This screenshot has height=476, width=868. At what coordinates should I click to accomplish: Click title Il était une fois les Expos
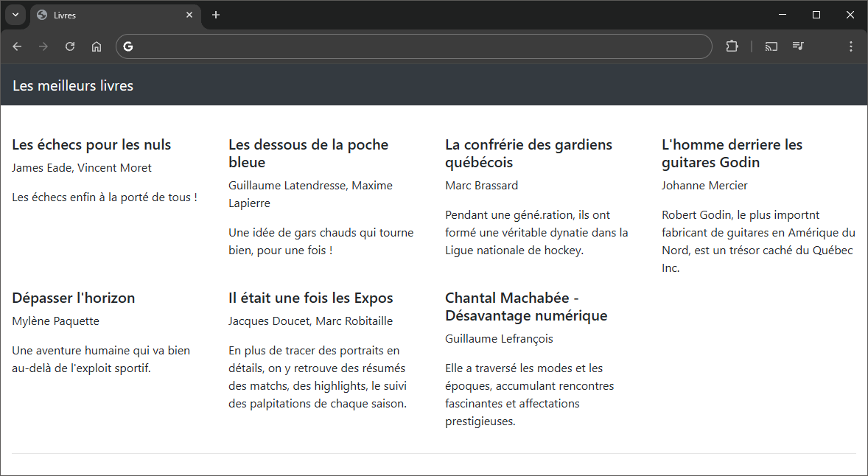point(310,298)
